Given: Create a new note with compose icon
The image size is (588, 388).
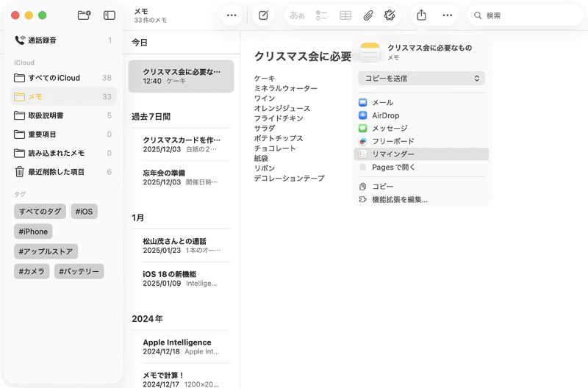Looking at the screenshot, I should pyautogui.click(x=263, y=15).
